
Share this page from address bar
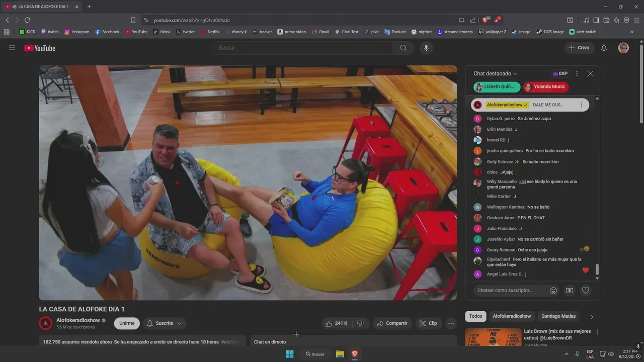click(x=473, y=20)
